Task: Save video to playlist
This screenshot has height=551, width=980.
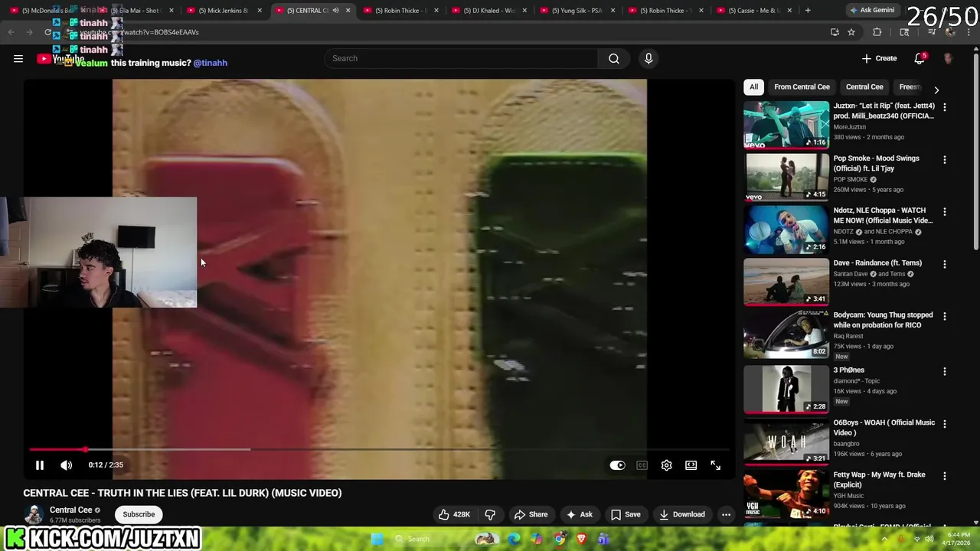Action: pyautogui.click(x=626, y=514)
